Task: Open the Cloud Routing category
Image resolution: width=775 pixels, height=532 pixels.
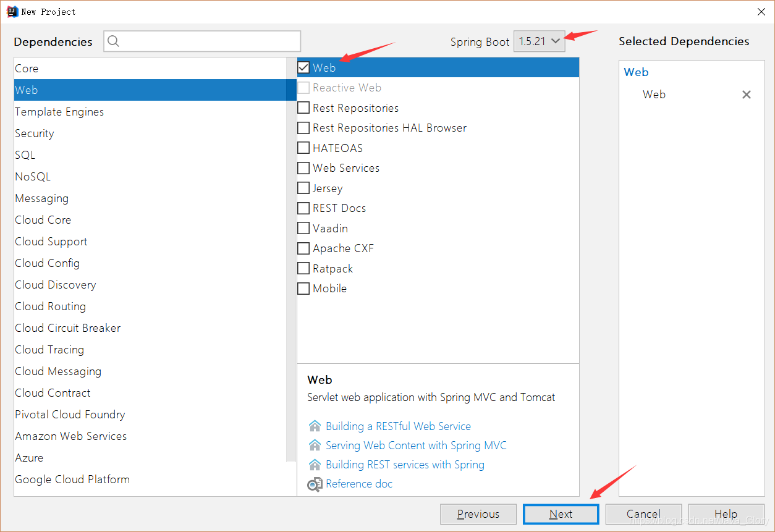Action: [150, 306]
